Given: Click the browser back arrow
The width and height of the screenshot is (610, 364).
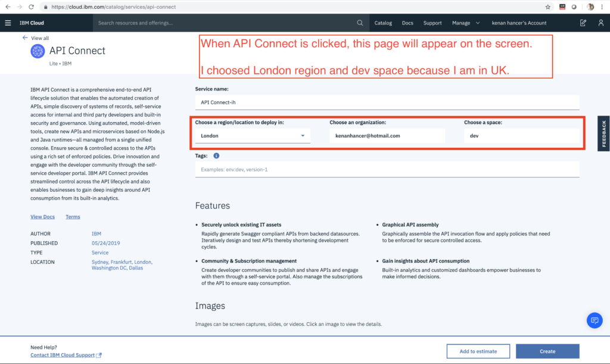Looking at the screenshot, I should [x=8, y=7].
